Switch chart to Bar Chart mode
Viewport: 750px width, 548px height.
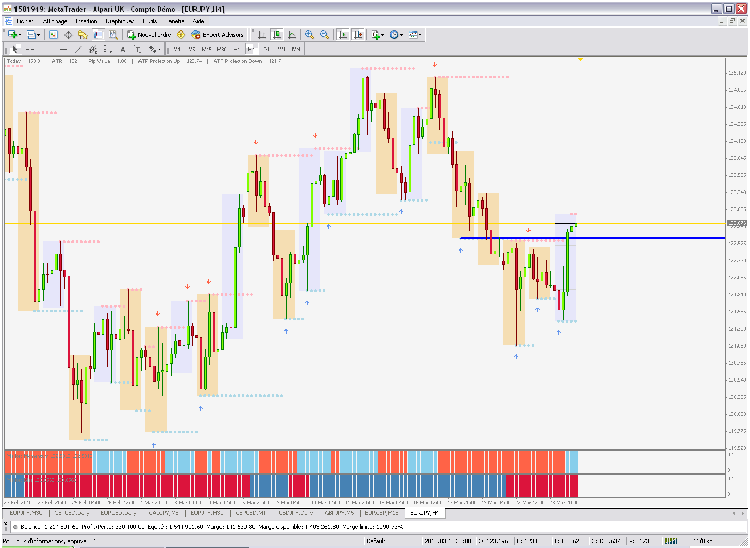tap(262, 34)
